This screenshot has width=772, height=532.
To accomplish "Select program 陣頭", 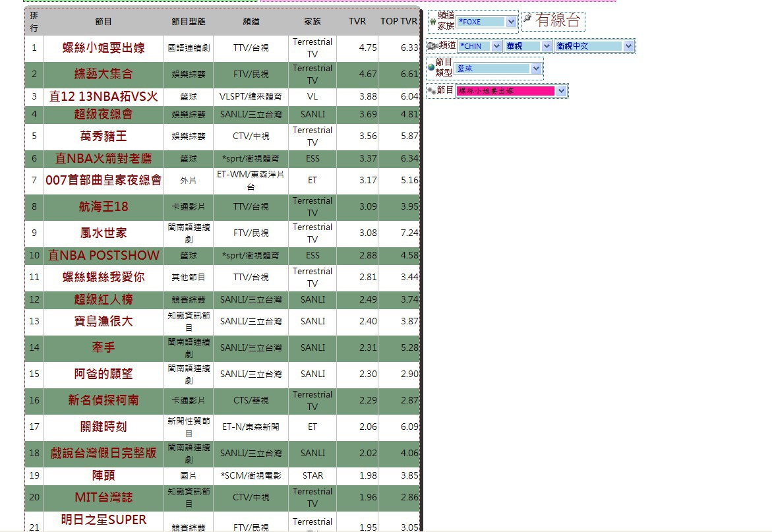I will [104, 475].
